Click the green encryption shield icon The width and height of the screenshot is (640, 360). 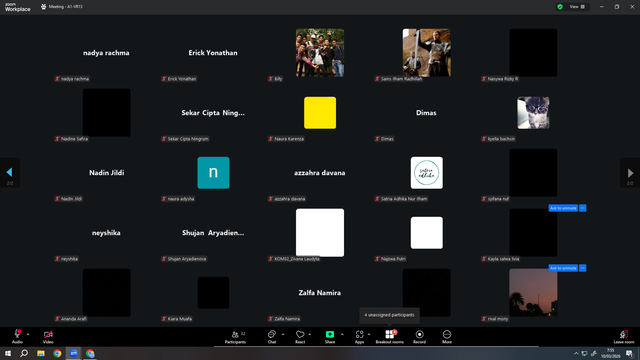pos(560,7)
